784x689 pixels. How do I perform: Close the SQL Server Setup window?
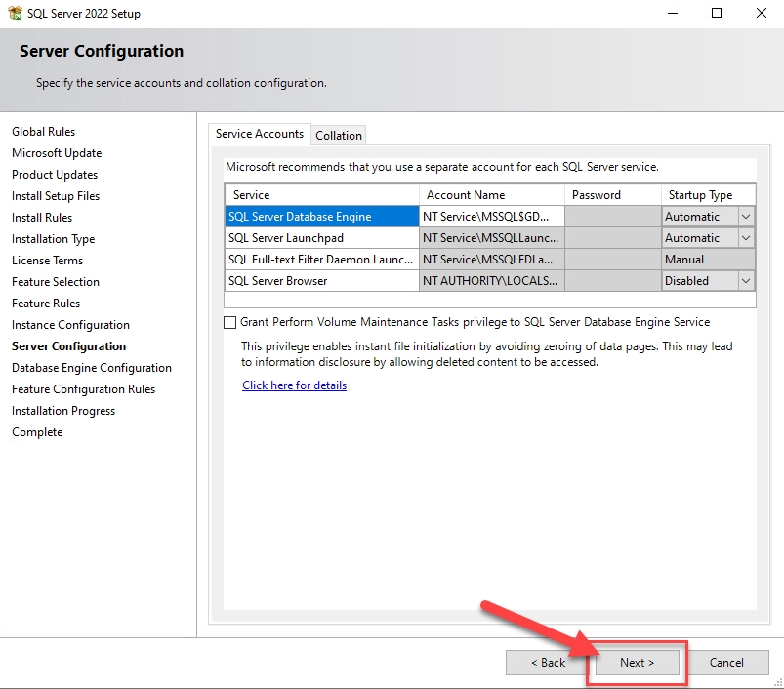(761, 13)
